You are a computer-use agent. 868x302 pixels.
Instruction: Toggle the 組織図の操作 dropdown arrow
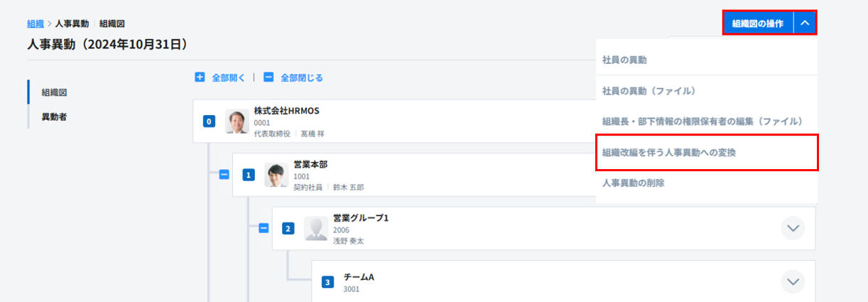(805, 23)
